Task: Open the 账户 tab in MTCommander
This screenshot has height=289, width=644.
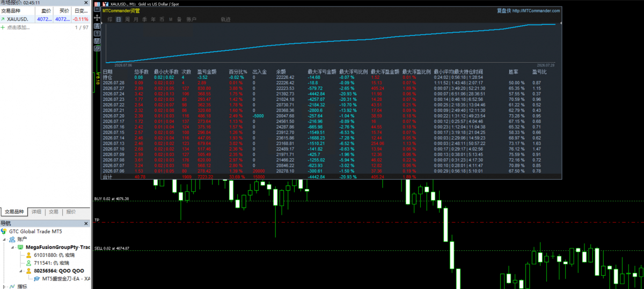Action: 191,19
